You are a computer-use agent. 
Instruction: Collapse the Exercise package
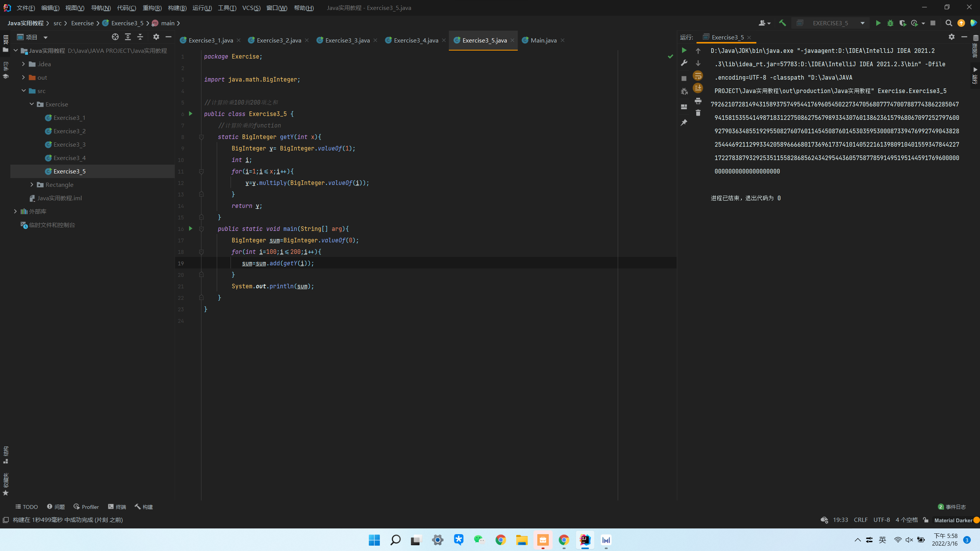tap(32, 104)
